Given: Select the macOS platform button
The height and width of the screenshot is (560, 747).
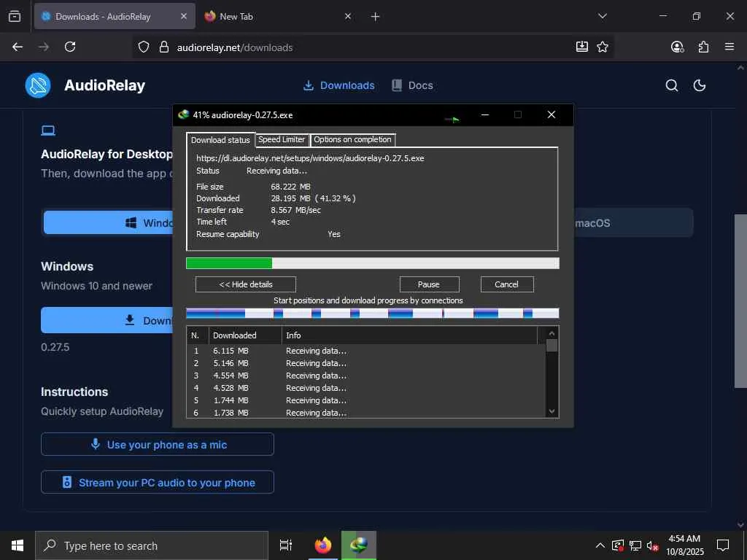Looking at the screenshot, I should tap(633, 223).
